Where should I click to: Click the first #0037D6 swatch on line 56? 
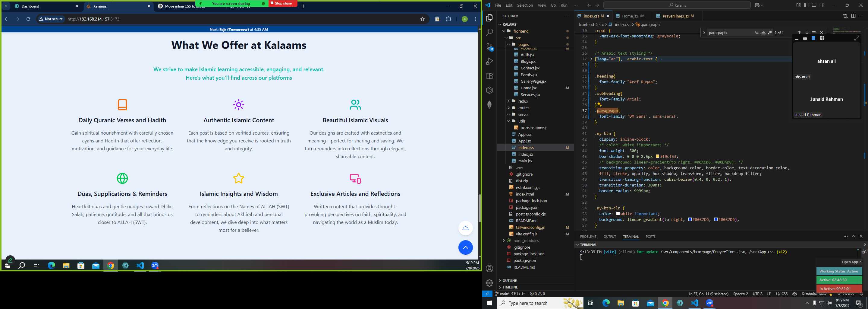[x=690, y=220]
